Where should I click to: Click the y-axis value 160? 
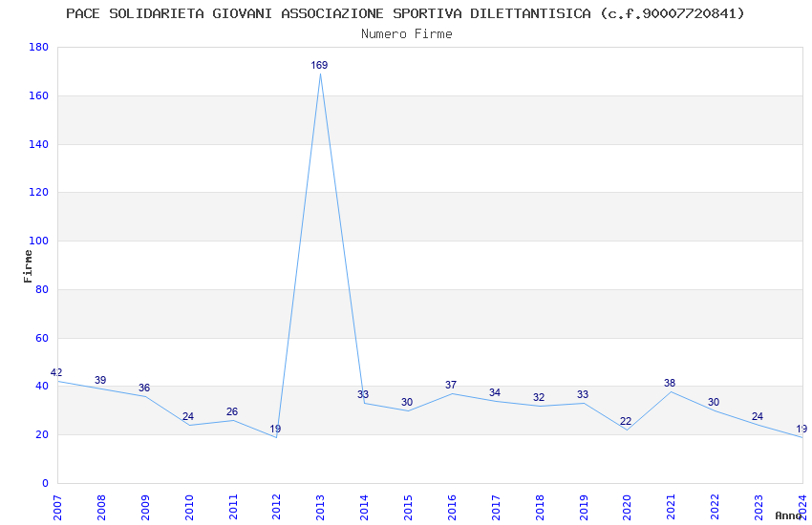point(39,95)
